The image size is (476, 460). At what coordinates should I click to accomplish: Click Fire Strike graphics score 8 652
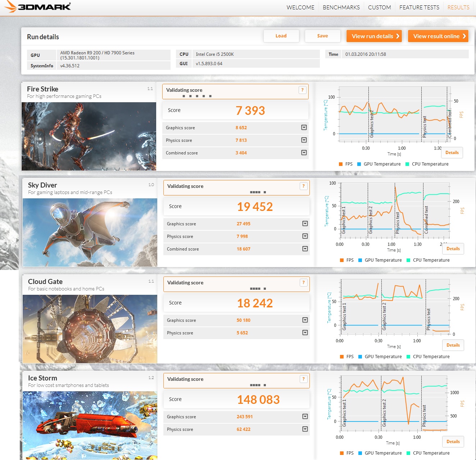(x=241, y=128)
